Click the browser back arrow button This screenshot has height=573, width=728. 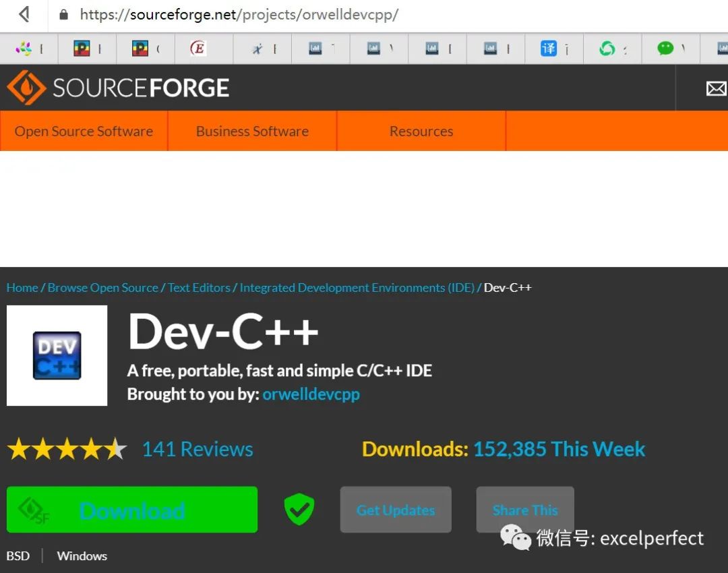[x=25, y=14]
